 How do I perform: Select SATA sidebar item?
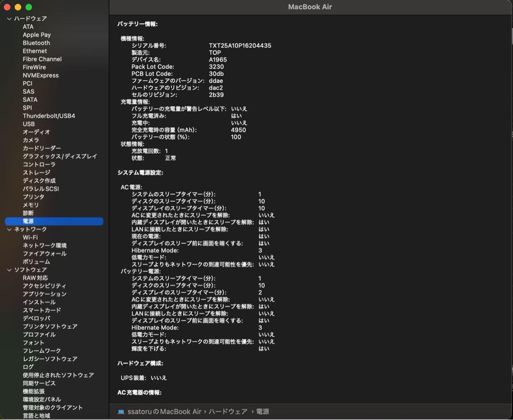click(x=30, y=100)
